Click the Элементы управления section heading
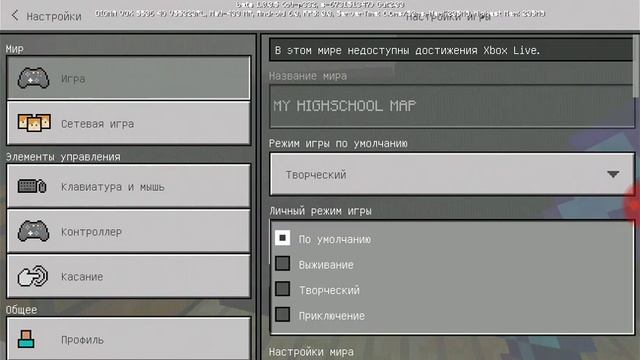Screen dimensions: 640x360 tap(63, 157)
